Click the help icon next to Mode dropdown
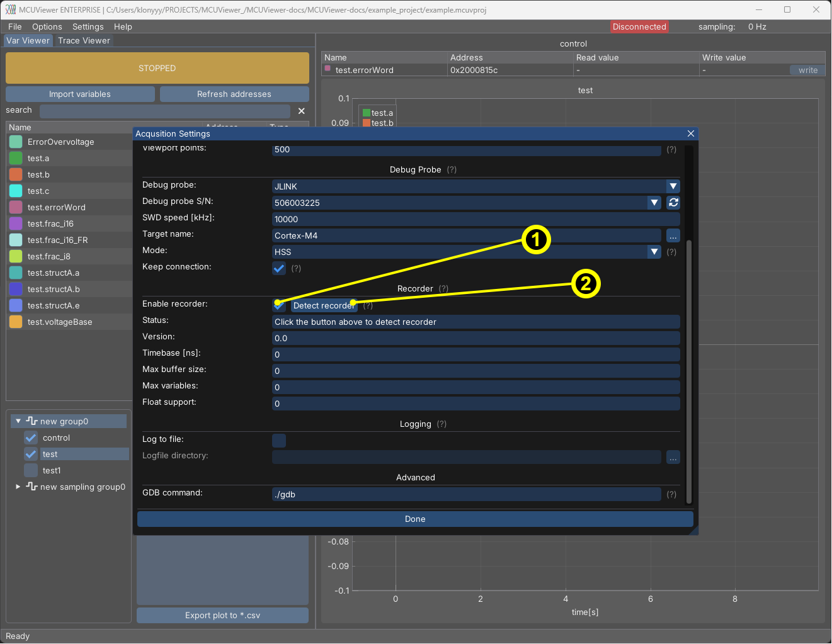 tap(671, 252)
